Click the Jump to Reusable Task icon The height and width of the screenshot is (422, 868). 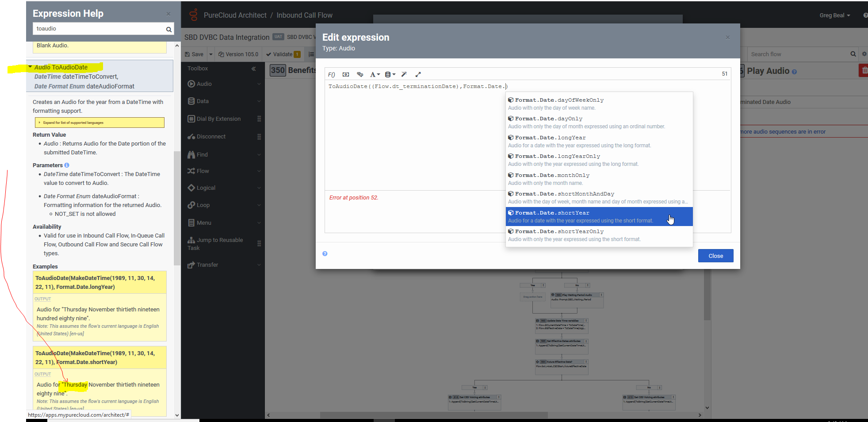[x=191, y=240]
